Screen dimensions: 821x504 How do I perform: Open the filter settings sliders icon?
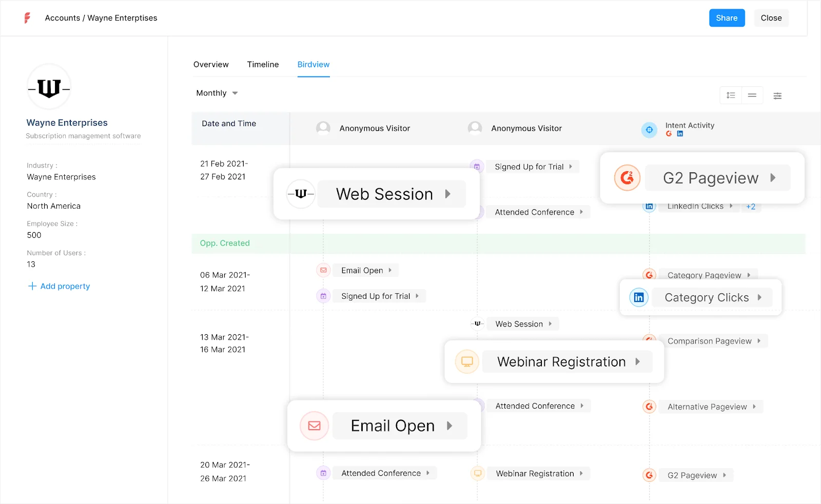click(x=777, y=96)
